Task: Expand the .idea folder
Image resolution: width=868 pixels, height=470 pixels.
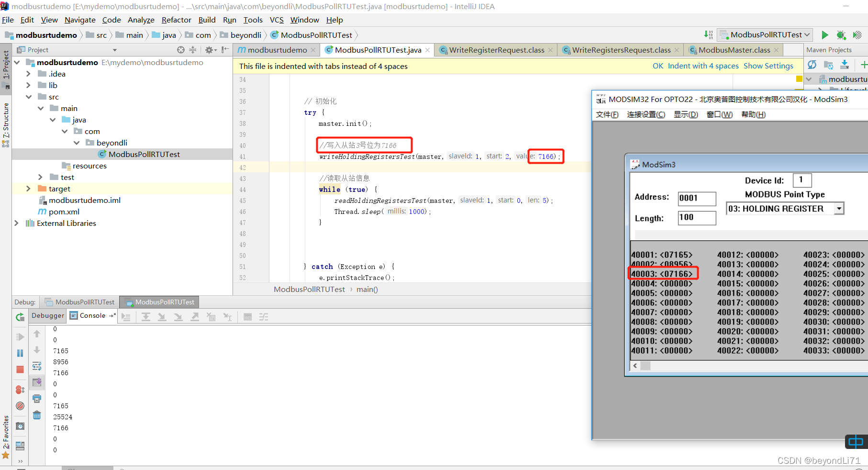Action: pos(28,74)
